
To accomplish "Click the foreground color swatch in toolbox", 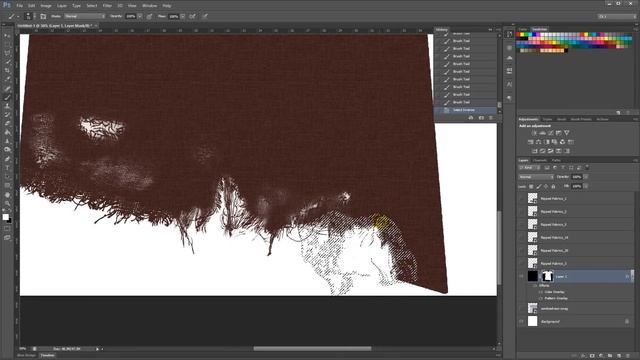I will pos(6,217).
